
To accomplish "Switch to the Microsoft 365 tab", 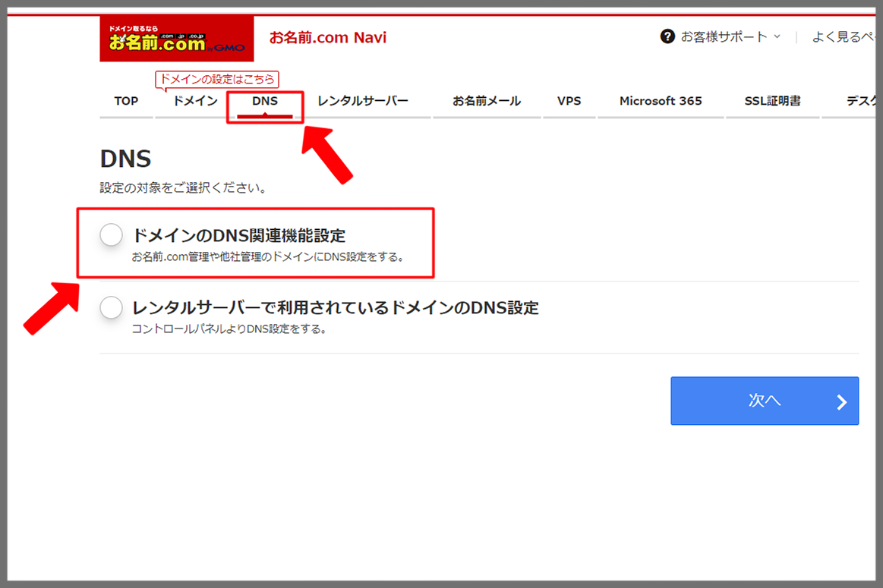I will pos(661,101).
